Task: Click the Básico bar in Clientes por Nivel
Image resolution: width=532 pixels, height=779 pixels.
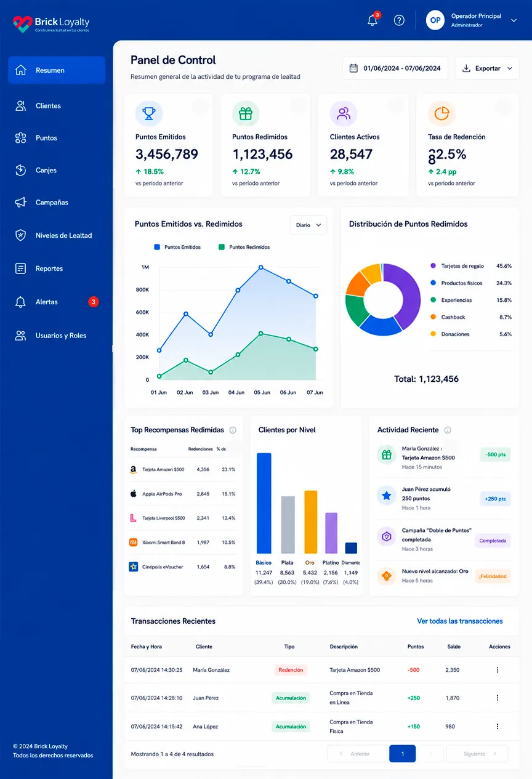Action: [264, 503]
